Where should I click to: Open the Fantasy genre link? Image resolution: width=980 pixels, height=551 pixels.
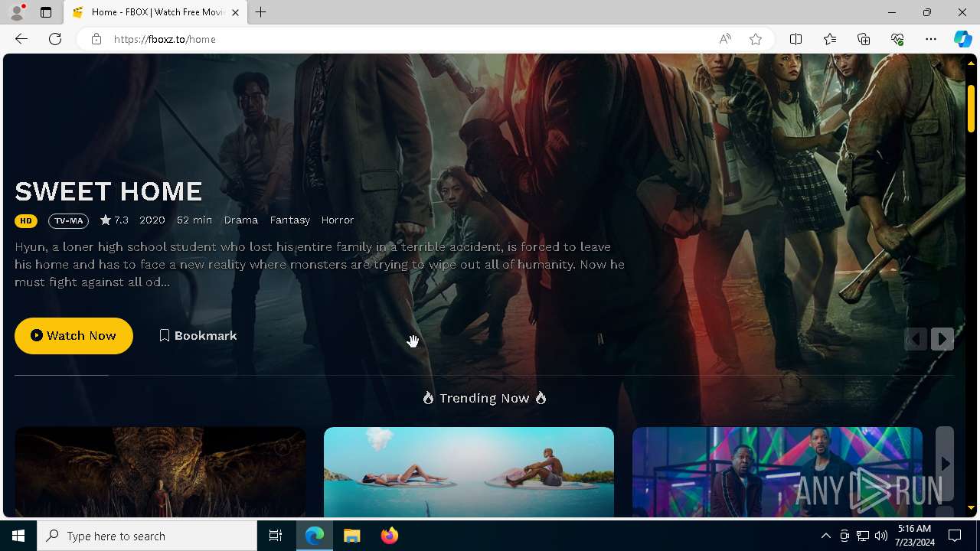tap(290, 220)
